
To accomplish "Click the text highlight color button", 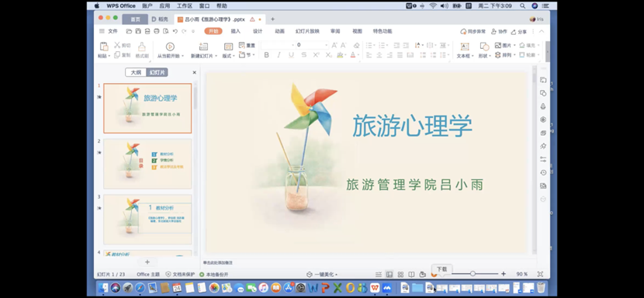I will click(x=340, y=55).
